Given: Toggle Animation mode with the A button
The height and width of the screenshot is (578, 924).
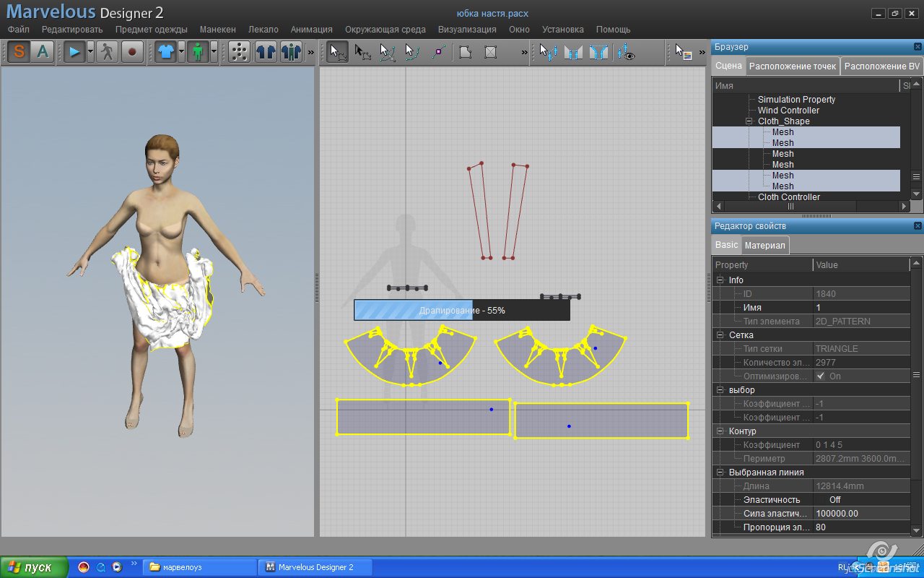Looking at the screenshot, I should [43, 52].
